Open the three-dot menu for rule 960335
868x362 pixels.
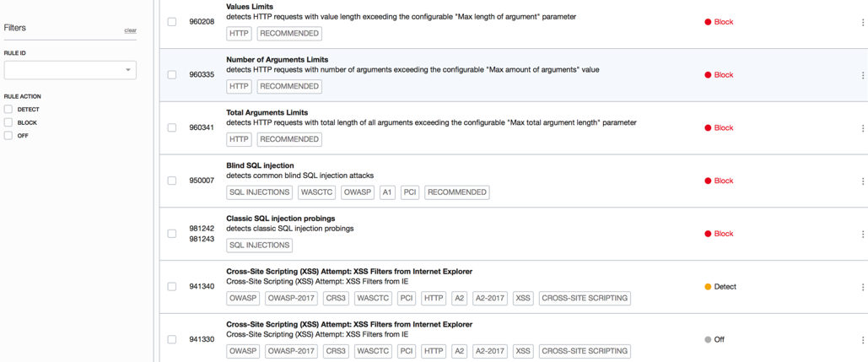click(x=862, y=75)
